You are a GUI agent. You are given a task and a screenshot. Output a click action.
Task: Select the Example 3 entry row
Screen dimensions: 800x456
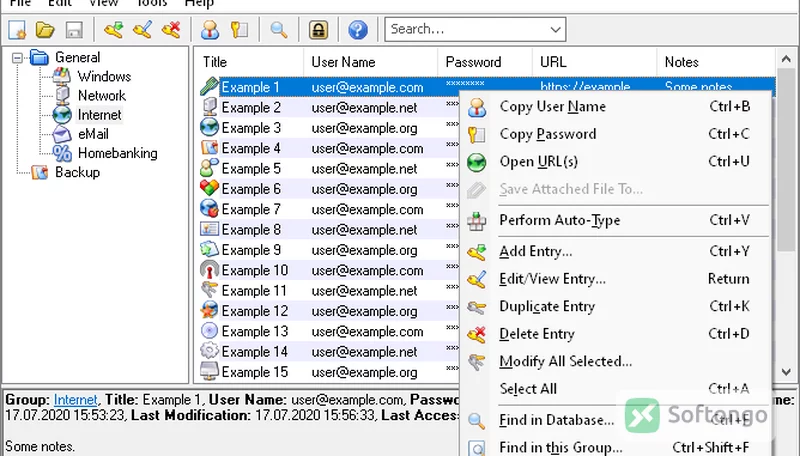(x=329, y=128)
